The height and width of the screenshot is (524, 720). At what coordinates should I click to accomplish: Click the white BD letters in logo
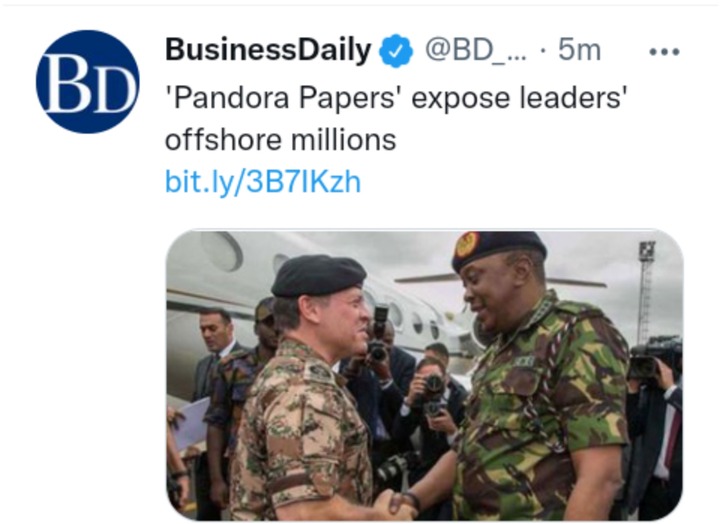pos(87,84)
